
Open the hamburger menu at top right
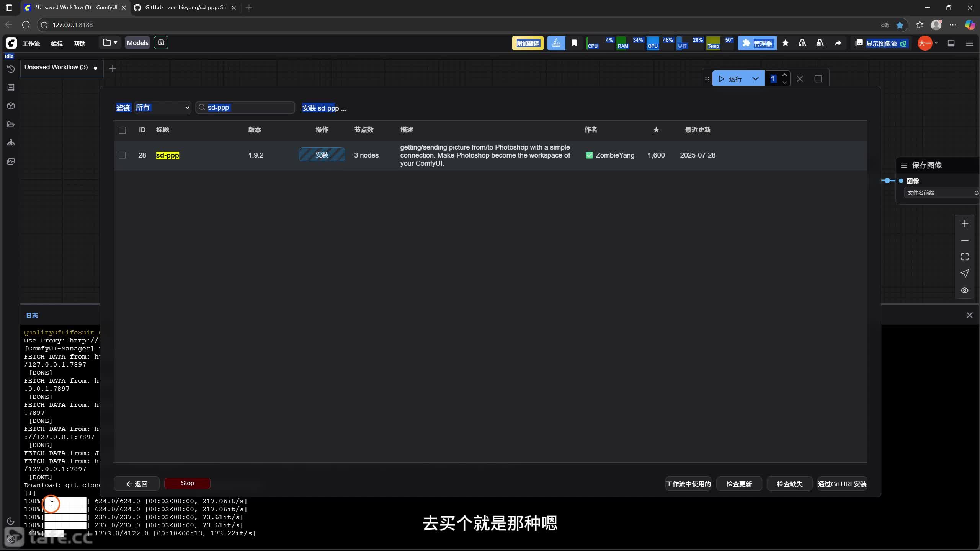pyautogui.click(x=969, y=43)
